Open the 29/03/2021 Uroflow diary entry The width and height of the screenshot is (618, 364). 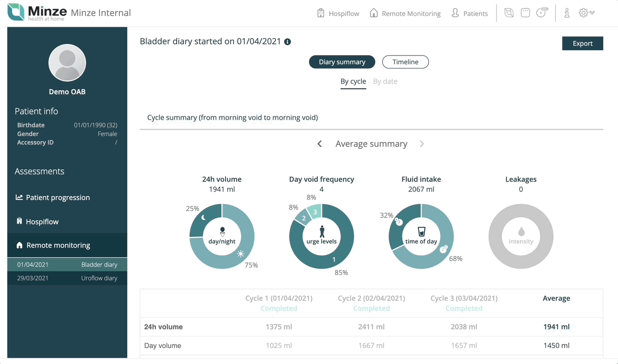click(67, 278)
